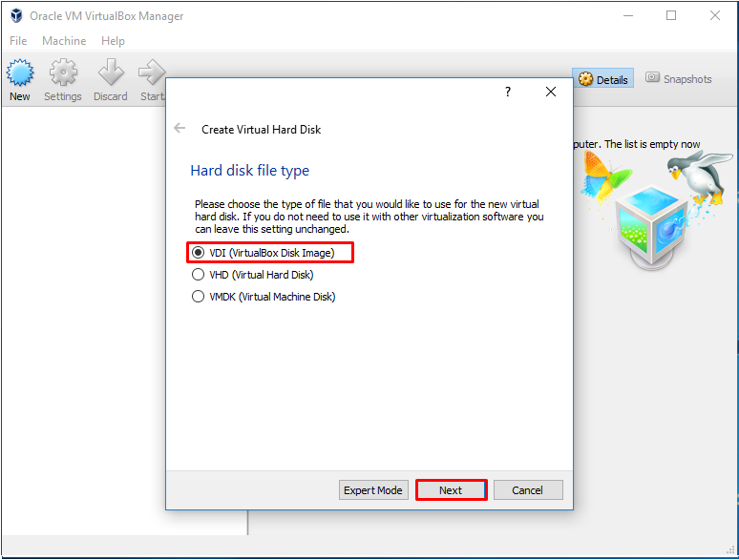739x560 pixels.
Task: Click the 'Create Virtual Hard Disk' title text
Action: pyautogui.click(x=261, y=130)
